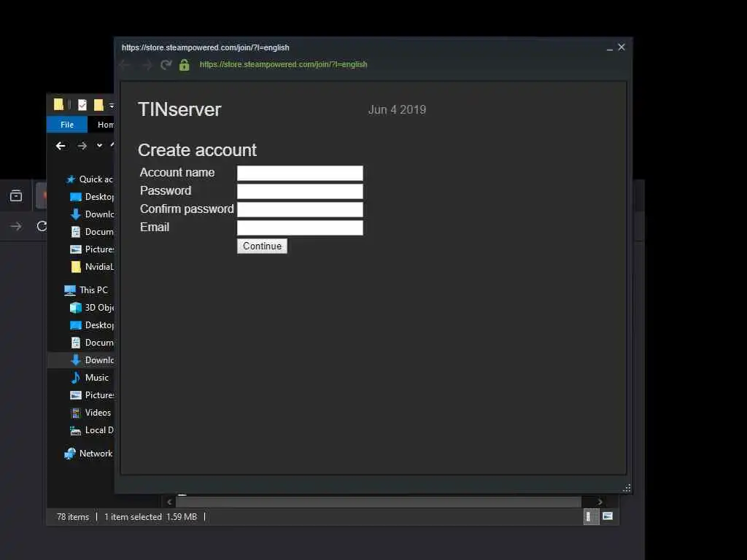Click forward arrow in background browser

click(16, 226)
